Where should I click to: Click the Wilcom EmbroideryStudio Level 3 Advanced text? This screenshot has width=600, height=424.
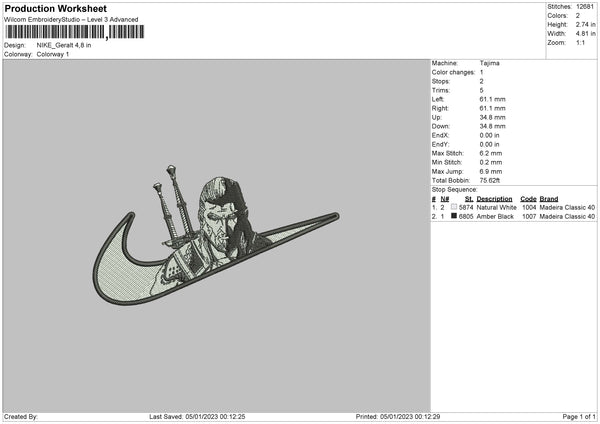[x=71, y=20]
